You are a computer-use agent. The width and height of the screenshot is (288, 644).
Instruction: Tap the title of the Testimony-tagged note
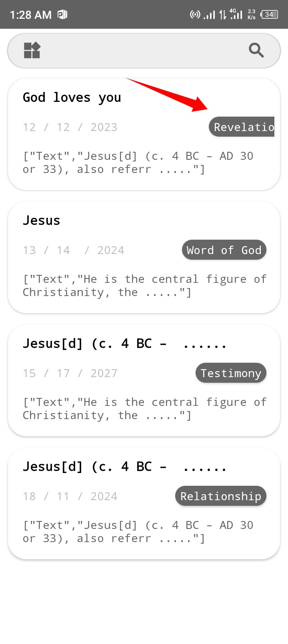coord(124,344)
